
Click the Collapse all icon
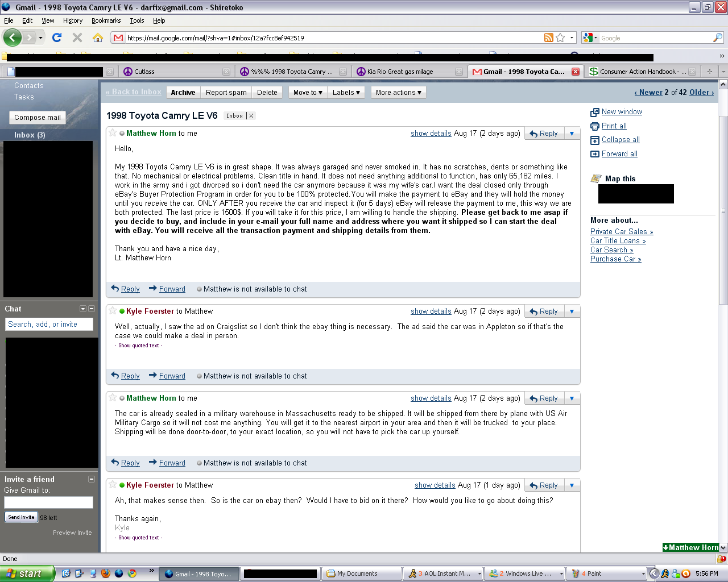pos(595,140)
